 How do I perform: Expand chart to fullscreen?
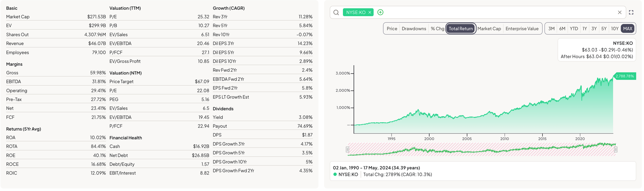pos(631,13)
